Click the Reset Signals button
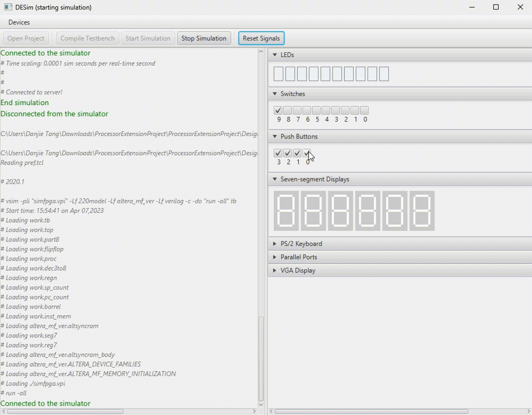 [261, 38]
